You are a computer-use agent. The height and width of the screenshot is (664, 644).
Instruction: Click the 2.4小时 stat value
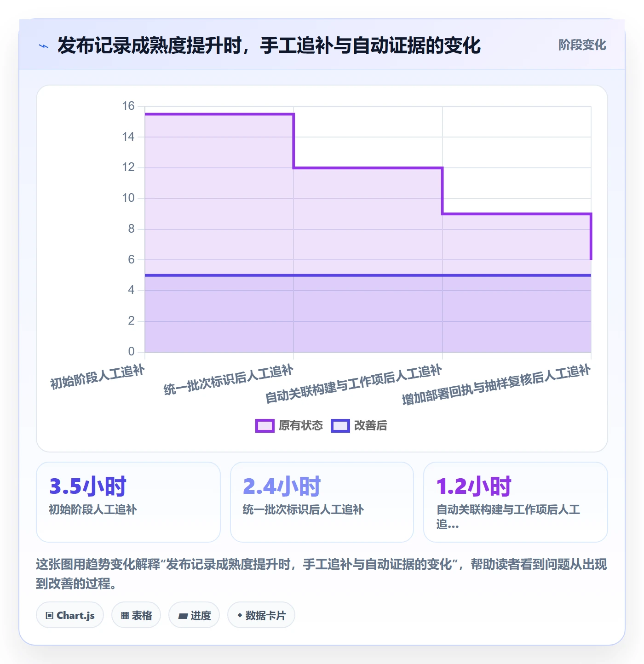coord(282,487)
